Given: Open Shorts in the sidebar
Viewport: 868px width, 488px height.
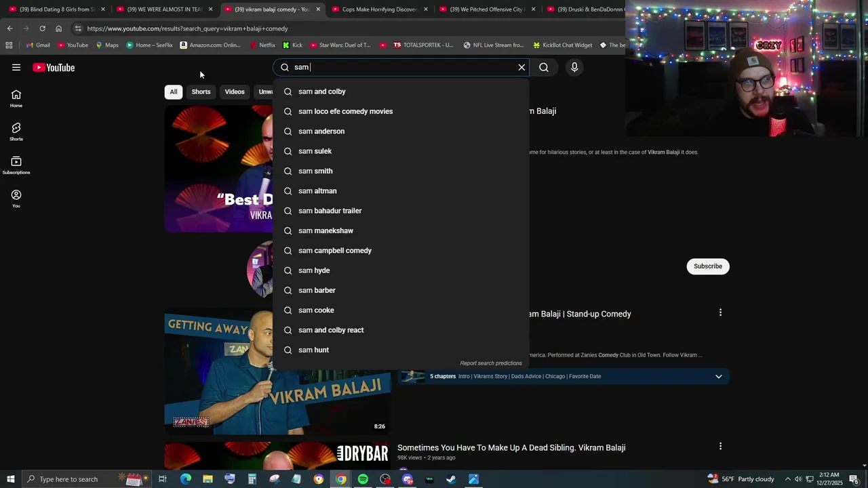Looking at the screenshot, I should click(16, 132).
